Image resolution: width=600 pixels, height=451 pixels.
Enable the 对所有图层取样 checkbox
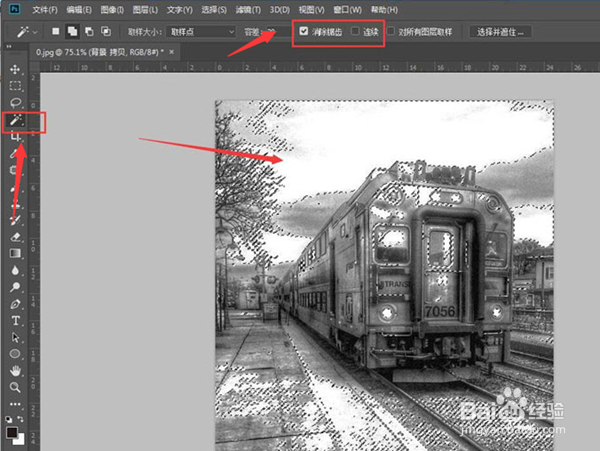391,31
